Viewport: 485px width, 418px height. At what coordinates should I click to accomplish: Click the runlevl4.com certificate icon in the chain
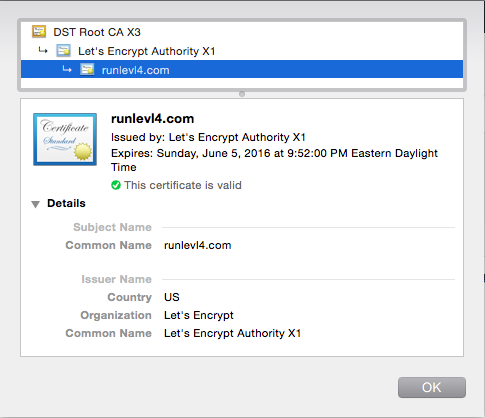pos(87,70)
